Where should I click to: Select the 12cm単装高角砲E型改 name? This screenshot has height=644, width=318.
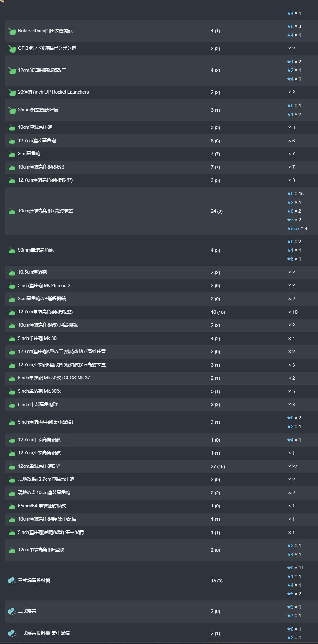click(41, 550)
